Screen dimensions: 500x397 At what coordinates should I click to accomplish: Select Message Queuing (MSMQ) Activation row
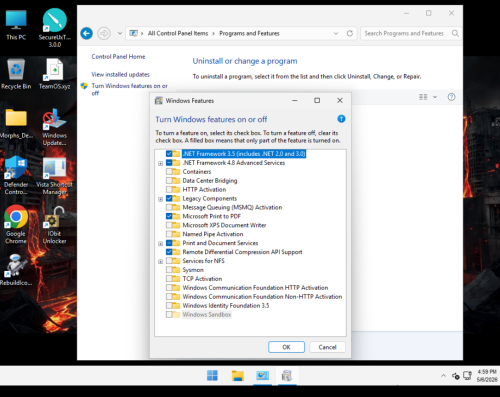click(x=232, y=207)
